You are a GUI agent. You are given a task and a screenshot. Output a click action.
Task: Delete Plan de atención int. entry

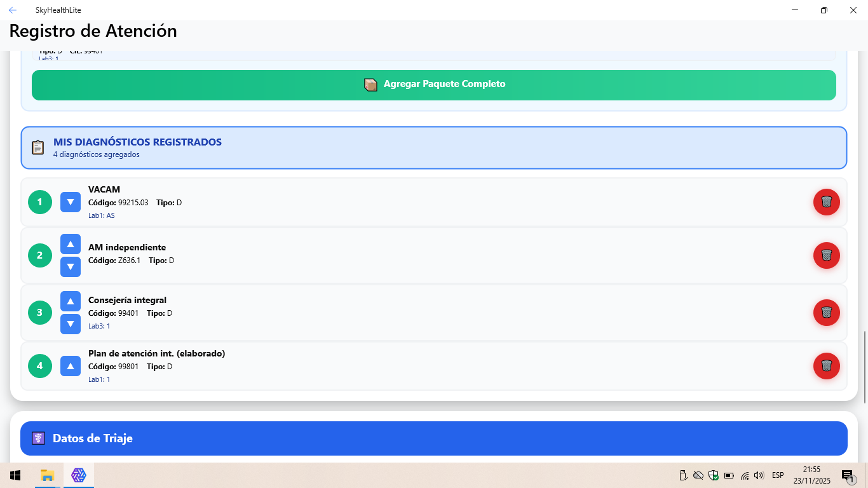(826, 366)
